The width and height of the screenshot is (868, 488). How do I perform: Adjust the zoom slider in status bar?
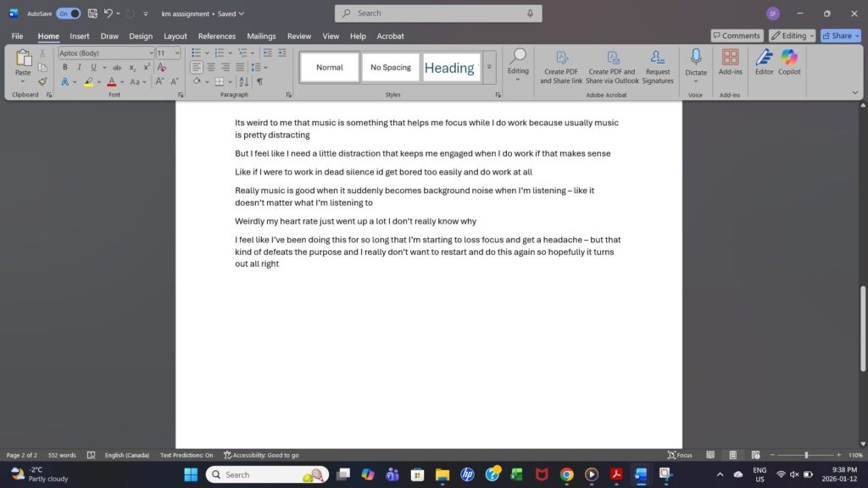806,455
